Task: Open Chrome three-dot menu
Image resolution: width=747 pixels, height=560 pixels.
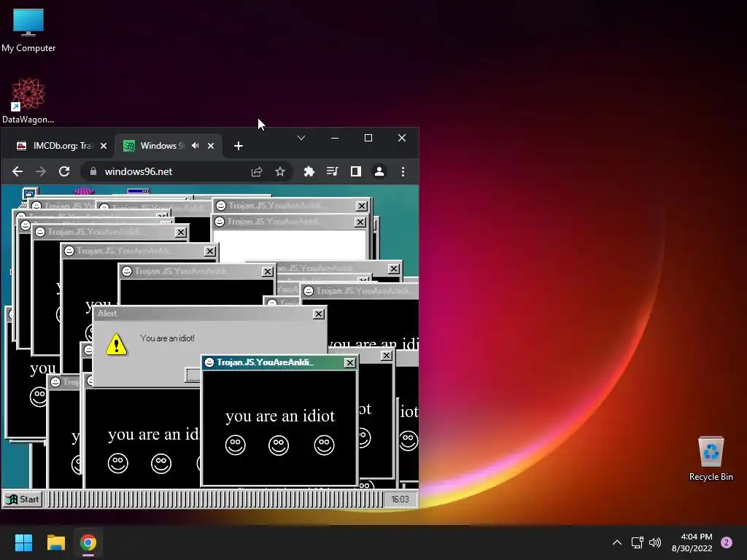Action: pos(403,171)
